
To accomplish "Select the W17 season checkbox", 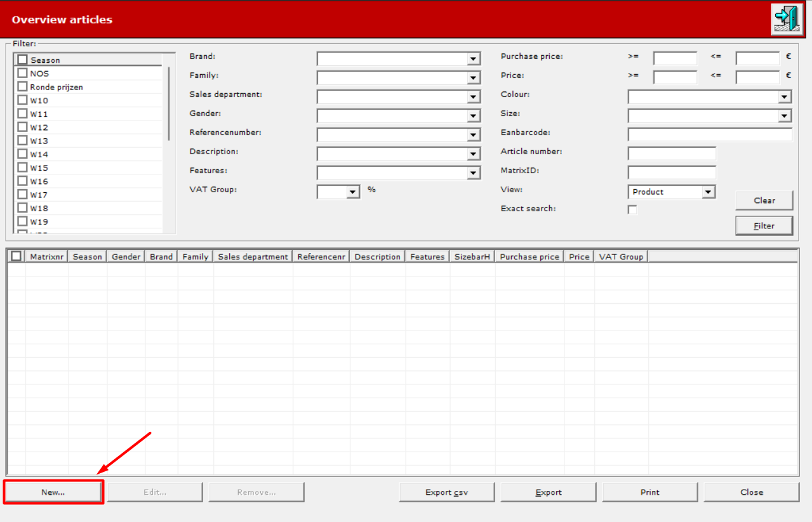I will 22,194.
